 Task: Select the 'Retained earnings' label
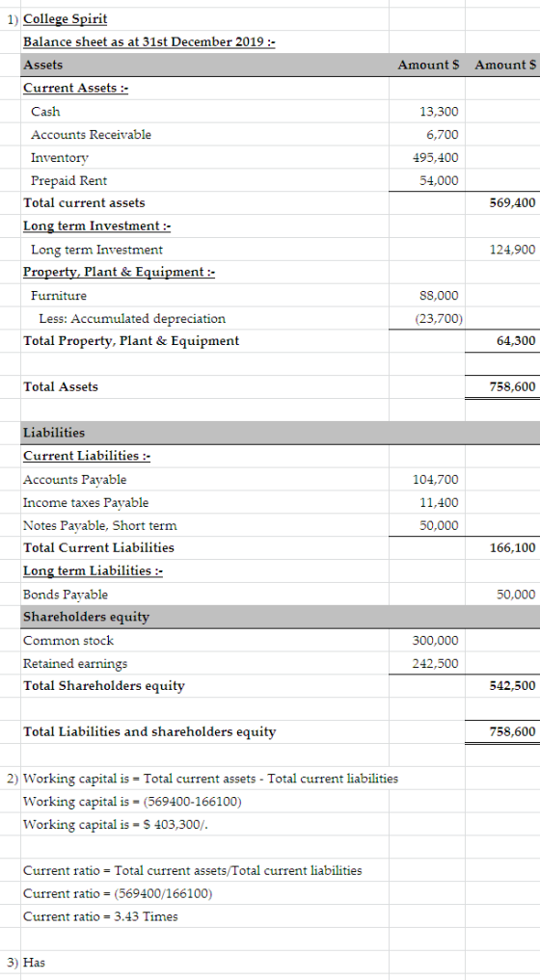(x=75, y=664)
